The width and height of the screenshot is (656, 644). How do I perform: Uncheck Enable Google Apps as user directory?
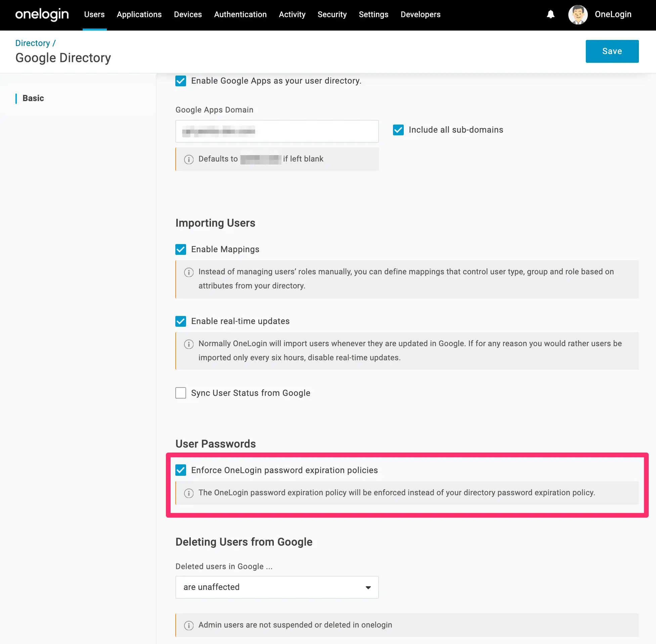181,81
